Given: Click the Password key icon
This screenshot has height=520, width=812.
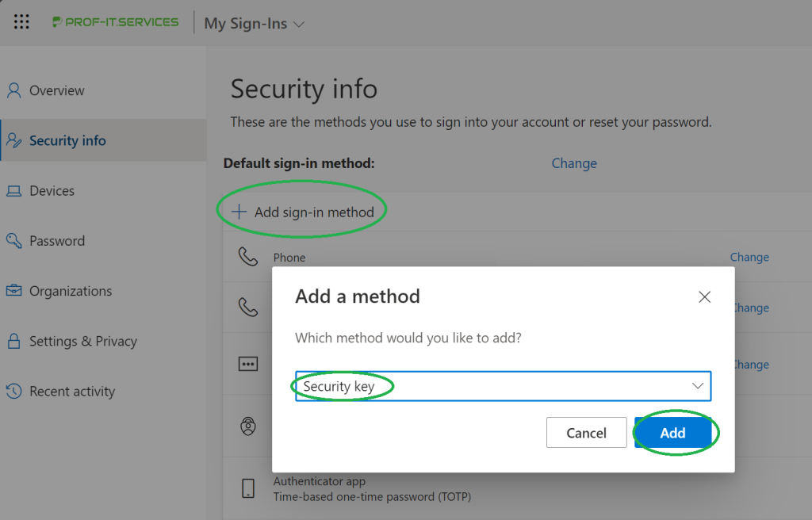Looking at the screenshot, I should click(x=13, y=241).
